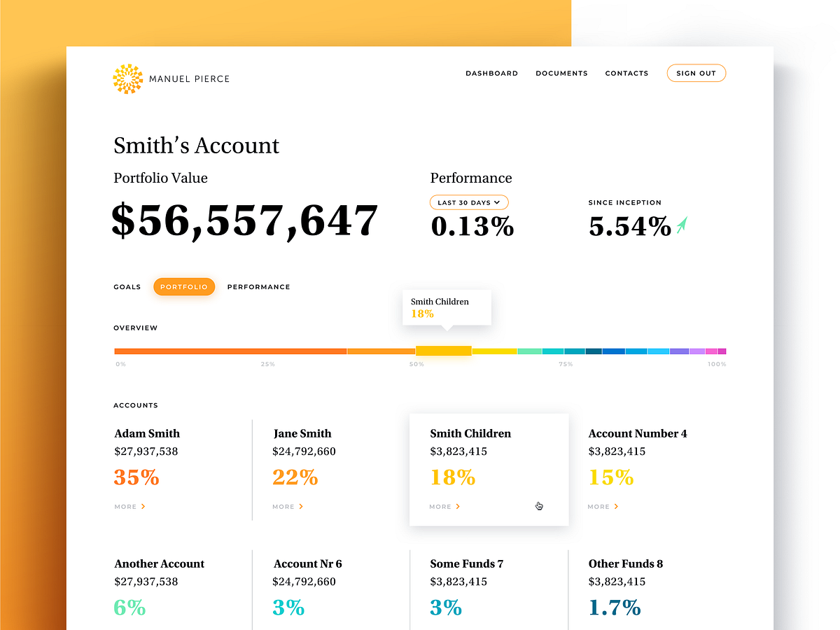The image size is (840, 630).
Task: Open the Other Funds 8 account
Action: (625, 563)
